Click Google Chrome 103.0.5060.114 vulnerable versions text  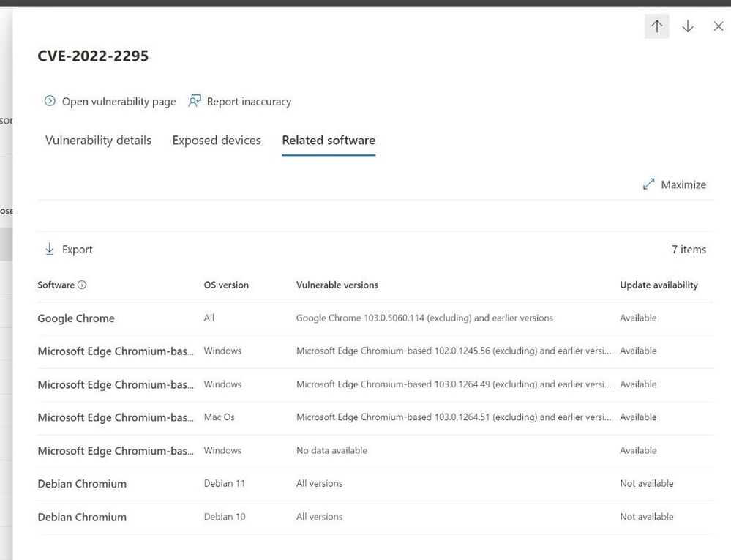[x=424, y=318]
